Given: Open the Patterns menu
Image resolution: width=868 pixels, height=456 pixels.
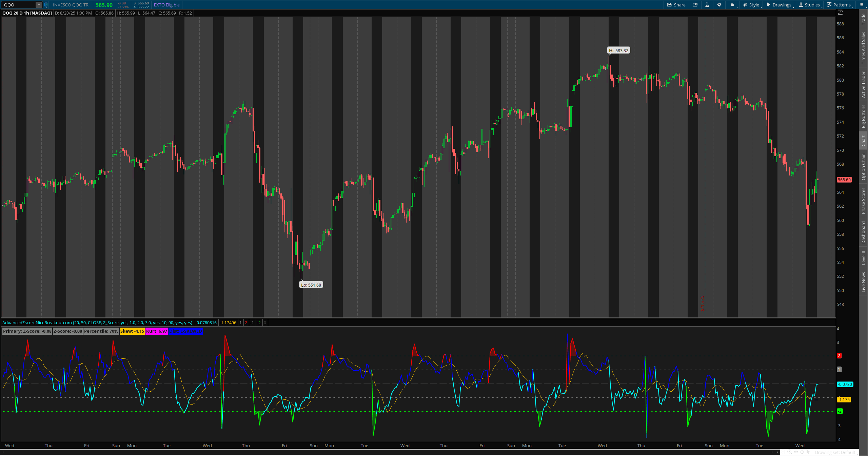Looking at the screenshot, I should click(839, 5).
